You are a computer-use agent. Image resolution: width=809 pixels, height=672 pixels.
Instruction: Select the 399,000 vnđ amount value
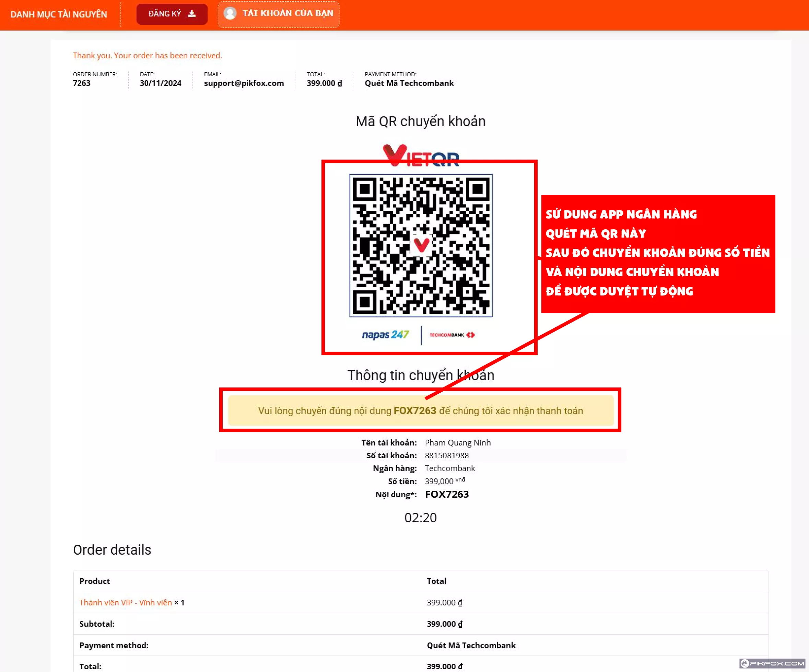tap(445, 481)
